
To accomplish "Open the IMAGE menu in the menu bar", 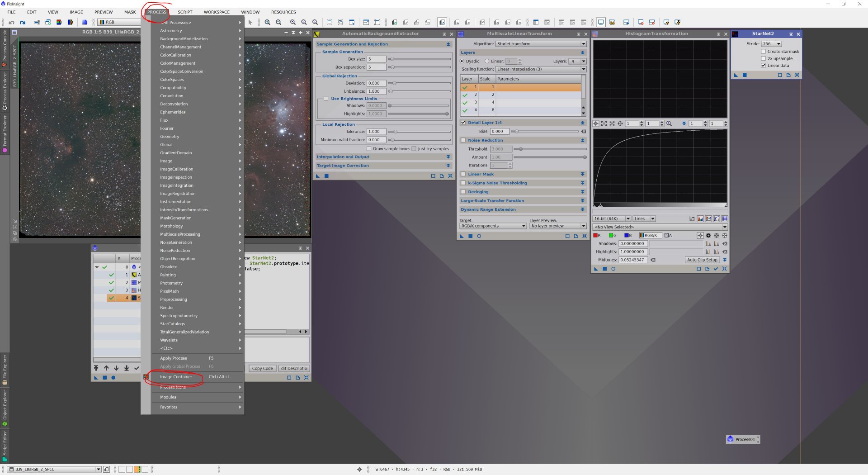I will [76, 12].
